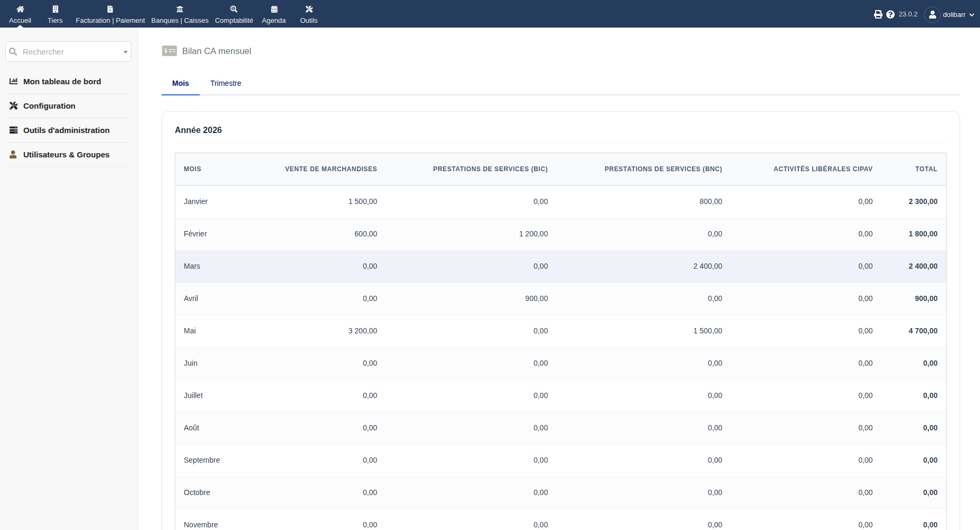Open the Rechercher dropdown arrow
Viewport: 980px width, 530px height.
pyautogui.click(x=126, y=52)
